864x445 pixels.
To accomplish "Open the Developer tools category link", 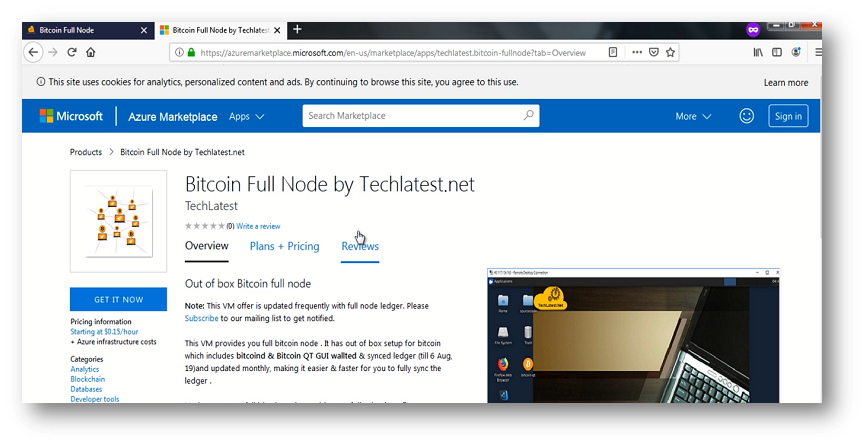I will click(95, 399).
